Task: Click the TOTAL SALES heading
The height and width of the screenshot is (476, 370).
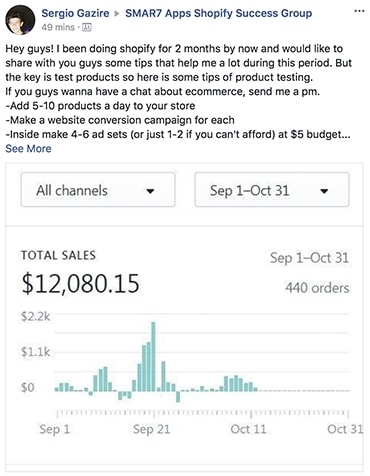Action: coord(58,256)
